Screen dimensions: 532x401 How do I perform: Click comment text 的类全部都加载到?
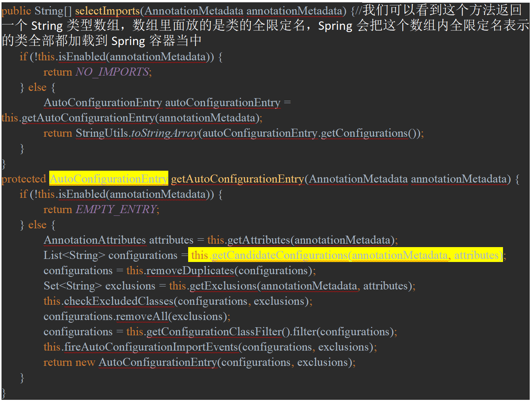pyautogui.click(x=55, y=40)
